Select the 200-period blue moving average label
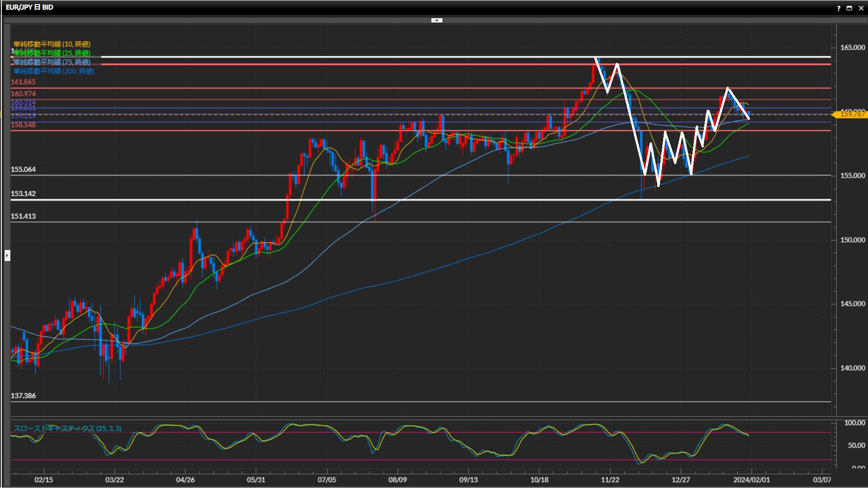Screen dimensions: 868x488 (54, 71)
